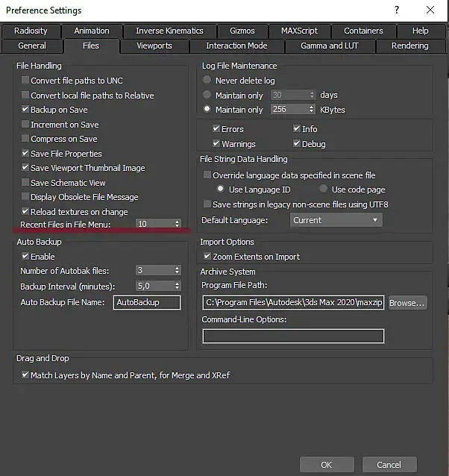
Task: Toggle the Backup on Save checkbox
Action: pyautogui.click(x=25, y=109)
